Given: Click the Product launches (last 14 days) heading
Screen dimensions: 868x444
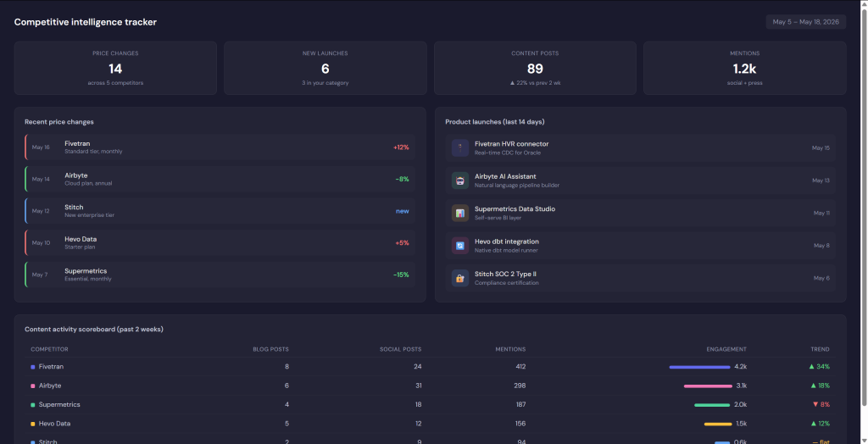Looking at the screenshot, I should click(x=495, y=122).
